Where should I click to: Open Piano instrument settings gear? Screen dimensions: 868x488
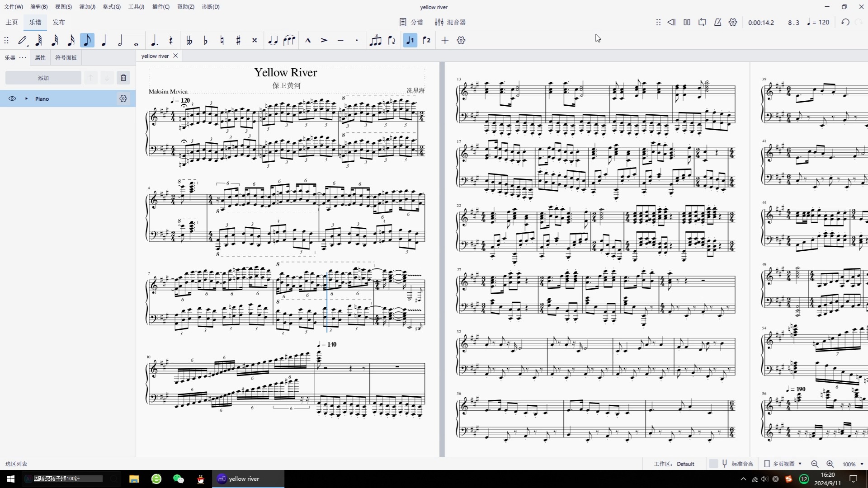point(123,99)
